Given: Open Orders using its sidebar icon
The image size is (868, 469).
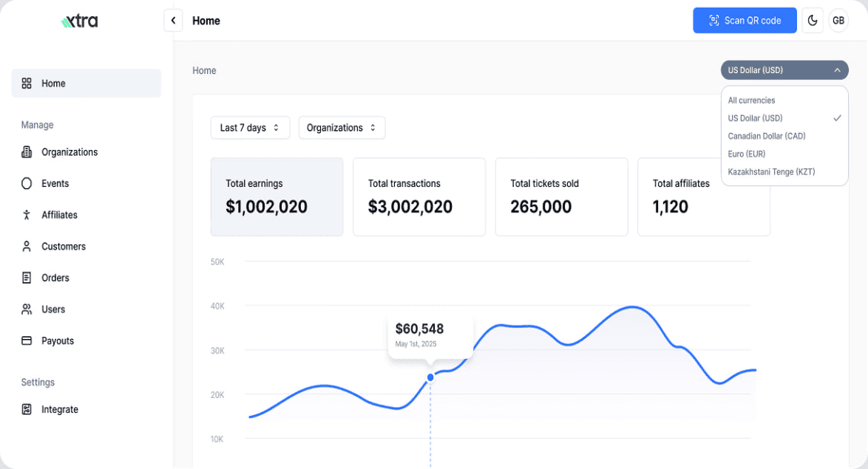Looking at the screenshot, I should coord(26,277).
